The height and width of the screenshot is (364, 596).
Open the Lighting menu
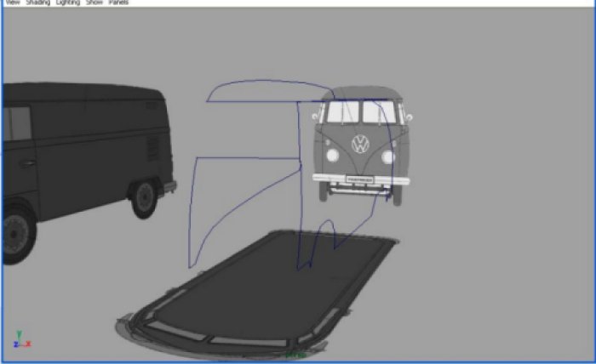[x=67, y=3]
